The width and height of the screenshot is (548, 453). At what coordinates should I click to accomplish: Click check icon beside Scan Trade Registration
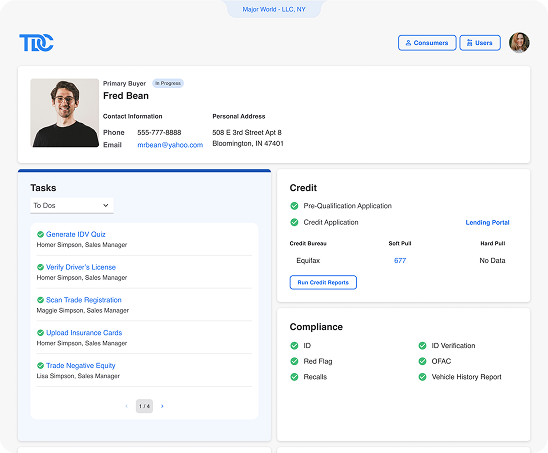40,300
